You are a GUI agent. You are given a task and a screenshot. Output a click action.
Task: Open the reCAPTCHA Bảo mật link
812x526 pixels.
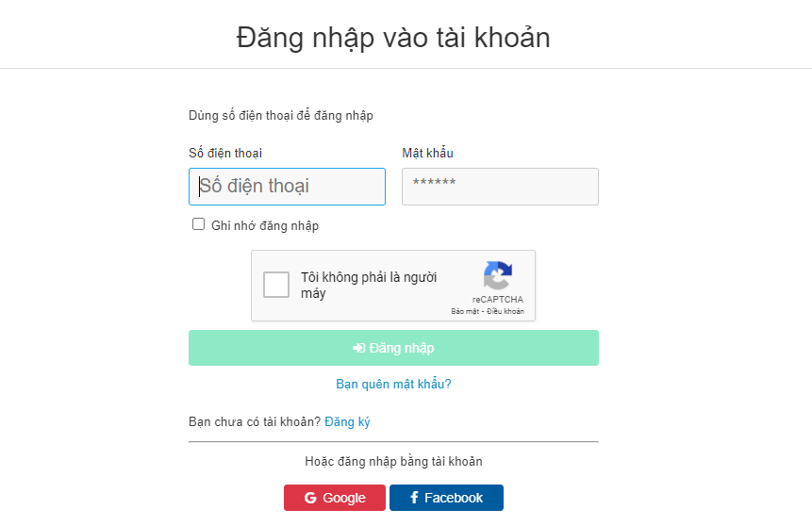coord(465,311)
